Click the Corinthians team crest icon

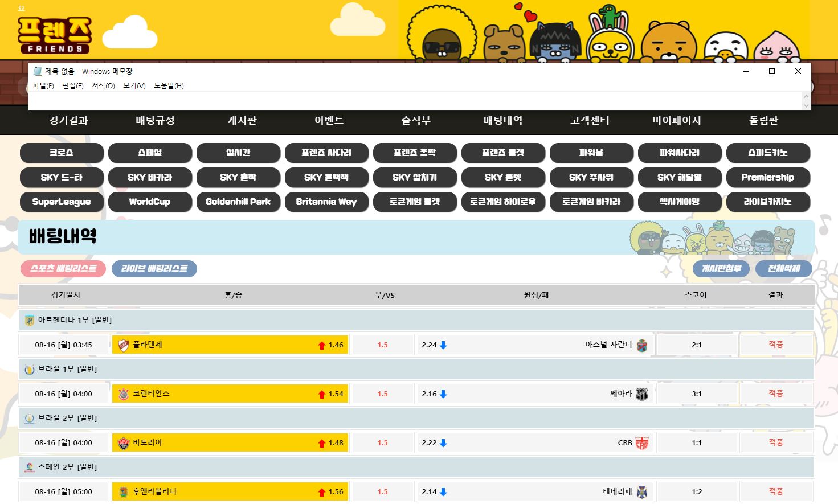point(124,394)
